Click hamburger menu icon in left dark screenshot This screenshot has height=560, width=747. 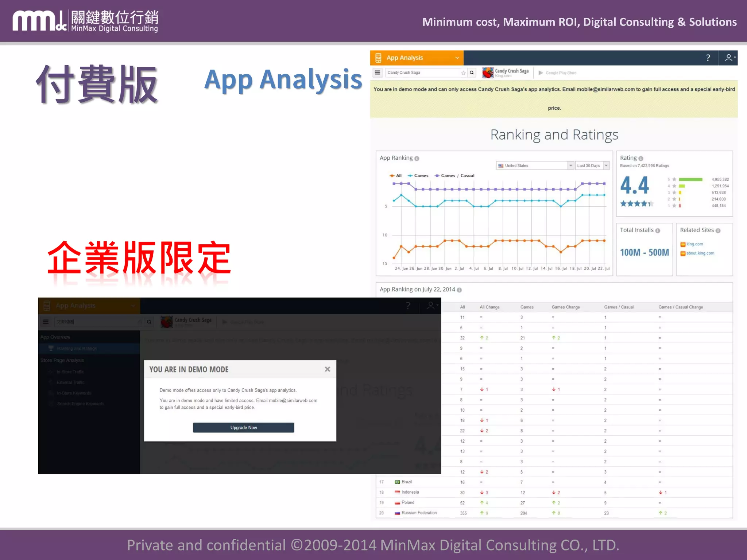(x=46, y=322)
